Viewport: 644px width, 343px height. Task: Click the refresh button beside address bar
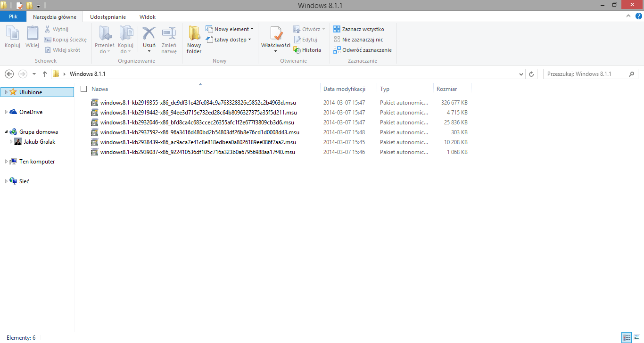pos(532,74)
